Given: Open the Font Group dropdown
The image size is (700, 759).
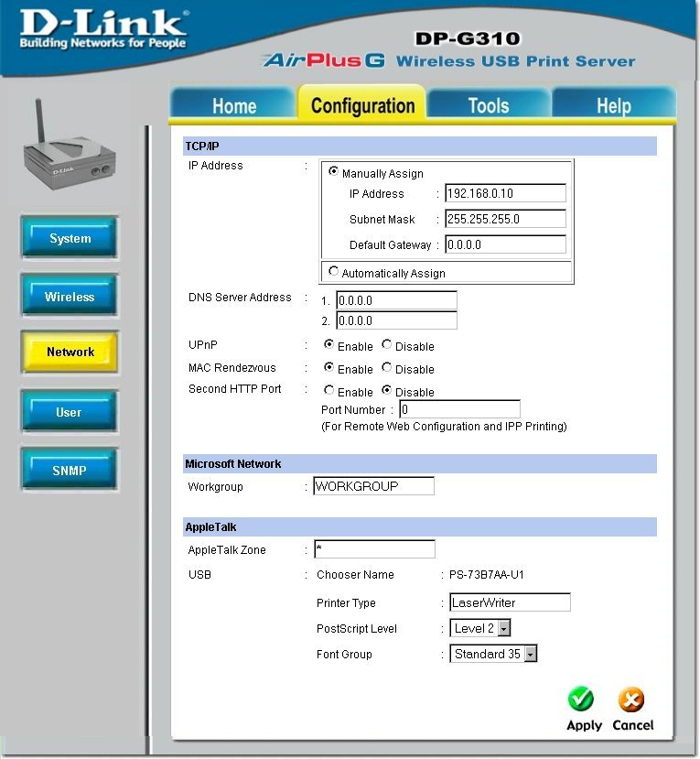Looking at the screenshot, I should [493, 654].
